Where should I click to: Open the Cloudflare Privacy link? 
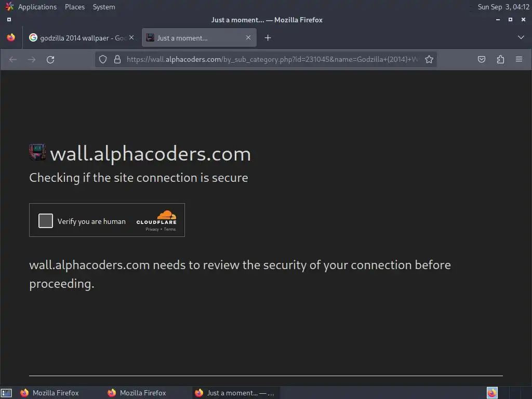(x=152, y=229)
